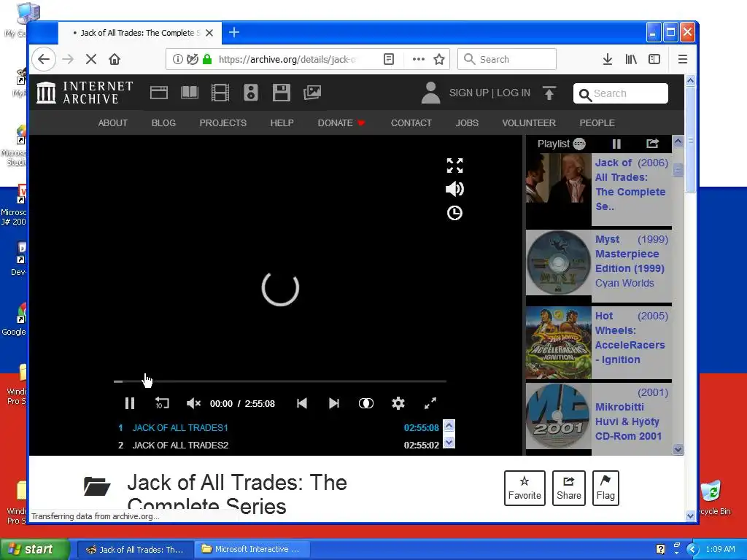Open the DONATE menu item
This screenshot has width=747, height=560.
[x=341, y=122]
